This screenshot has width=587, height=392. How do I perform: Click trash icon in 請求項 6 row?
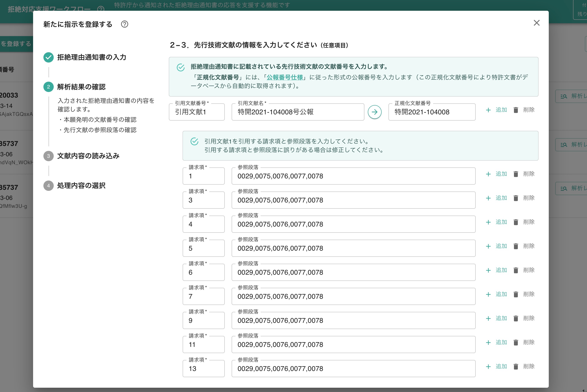(516, 270)
